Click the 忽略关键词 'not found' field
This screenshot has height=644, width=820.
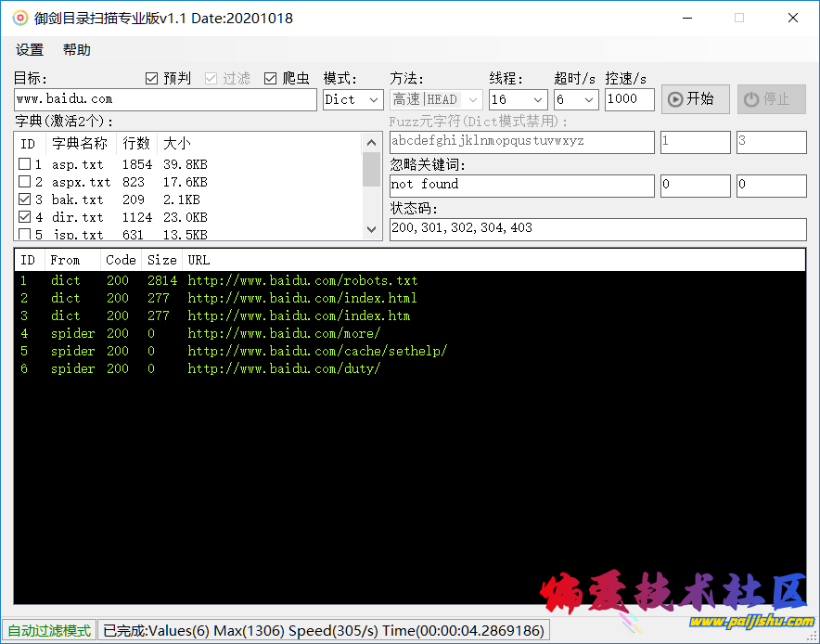tap(521, 185)
